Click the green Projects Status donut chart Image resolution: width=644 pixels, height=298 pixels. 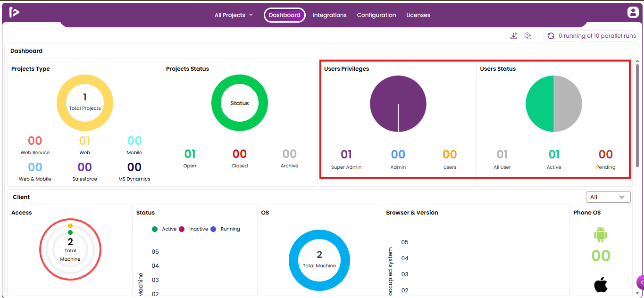click(240, 103)
